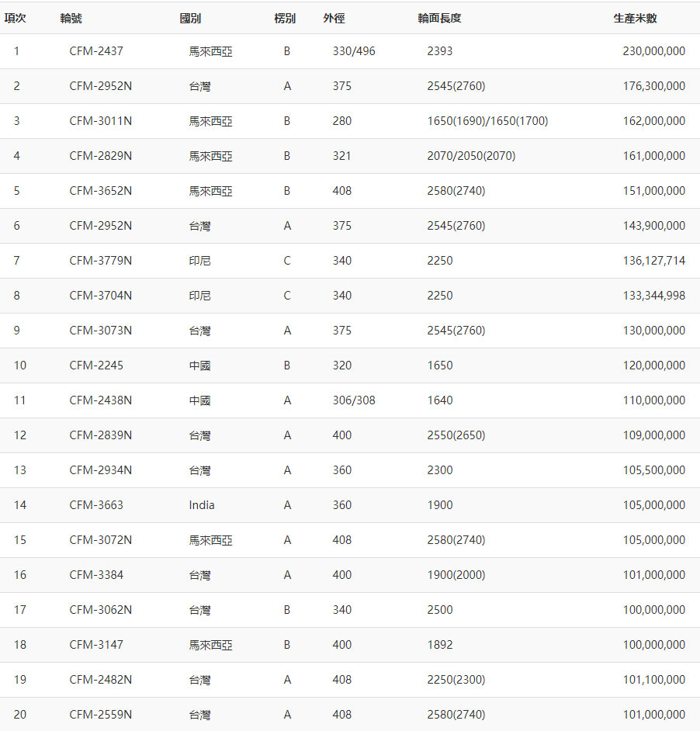Click production meters 136,127,714
700x731 pixels.
click(x=654, y=260)
